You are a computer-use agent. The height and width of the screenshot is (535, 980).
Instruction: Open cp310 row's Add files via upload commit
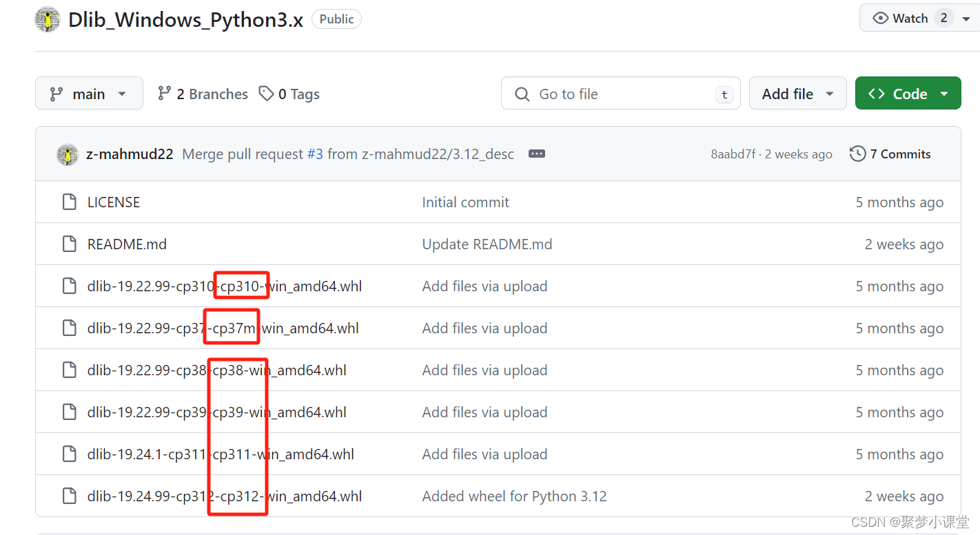click(485, 286)
